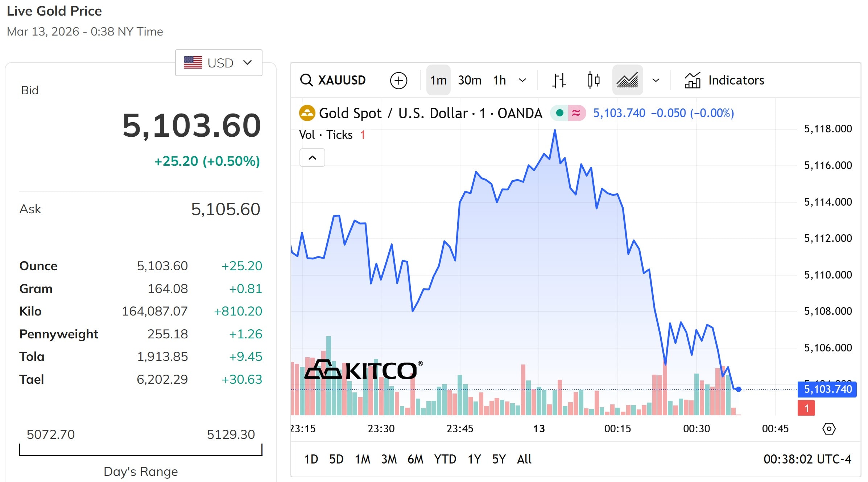Viewport: 868px width, 482px height.
Task: Select the candlestick chart style icon
Action: [x=593, y=80]
